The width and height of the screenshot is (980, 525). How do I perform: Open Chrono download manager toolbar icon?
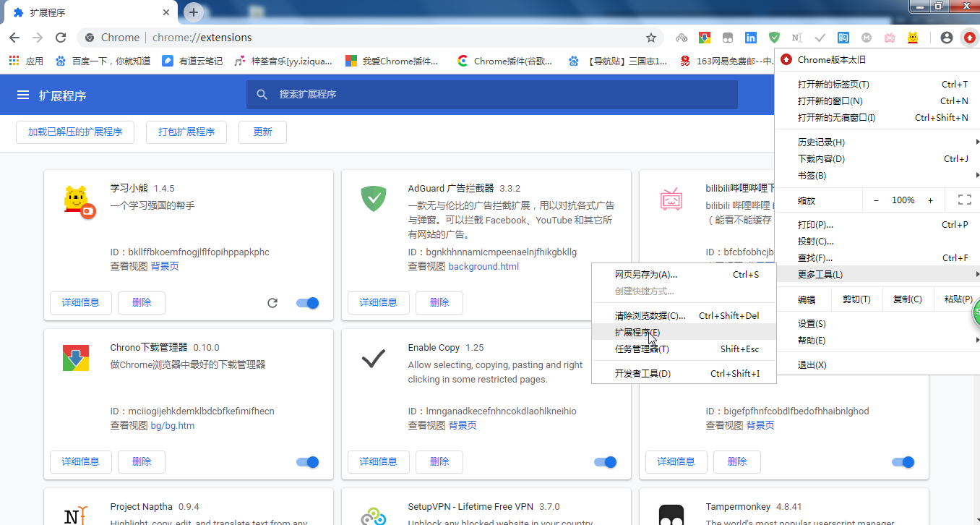click(705, 38)
